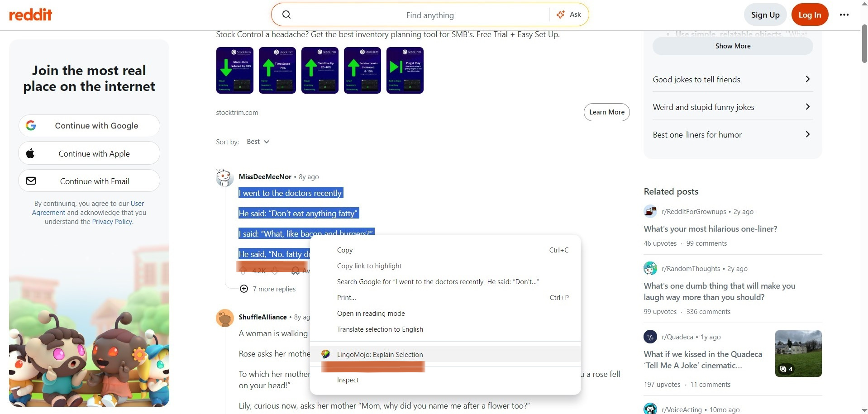Click the LingoMojo extension icon

pos(325,354)
